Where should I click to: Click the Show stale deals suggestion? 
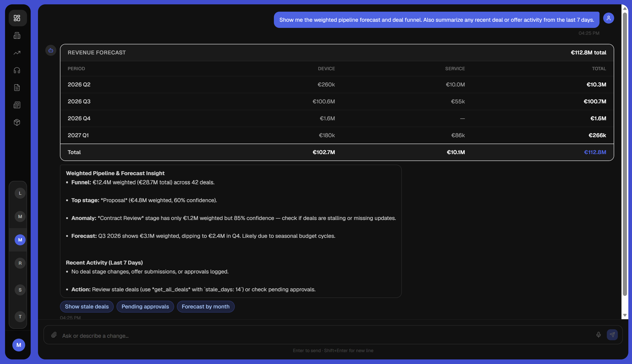(87, 307)
